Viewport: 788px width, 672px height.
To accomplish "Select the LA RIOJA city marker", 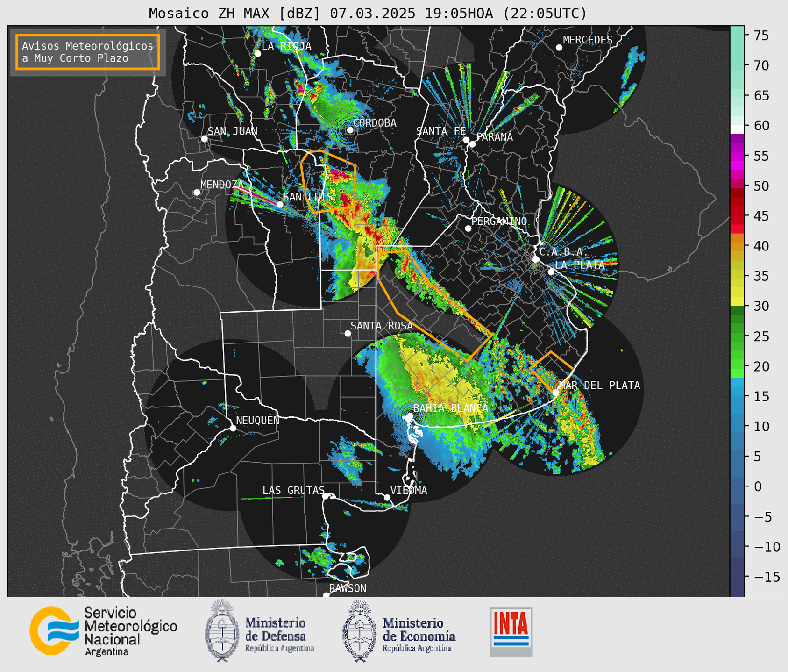I will click(x=257, y=54).
